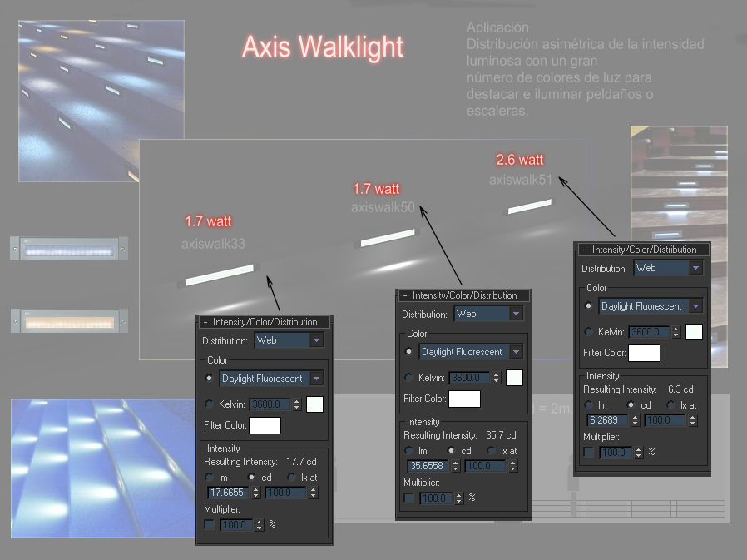
Task: Click the Multiplier percent spinner in the 35.7 cd panel
Action: (x=459, y=498)
